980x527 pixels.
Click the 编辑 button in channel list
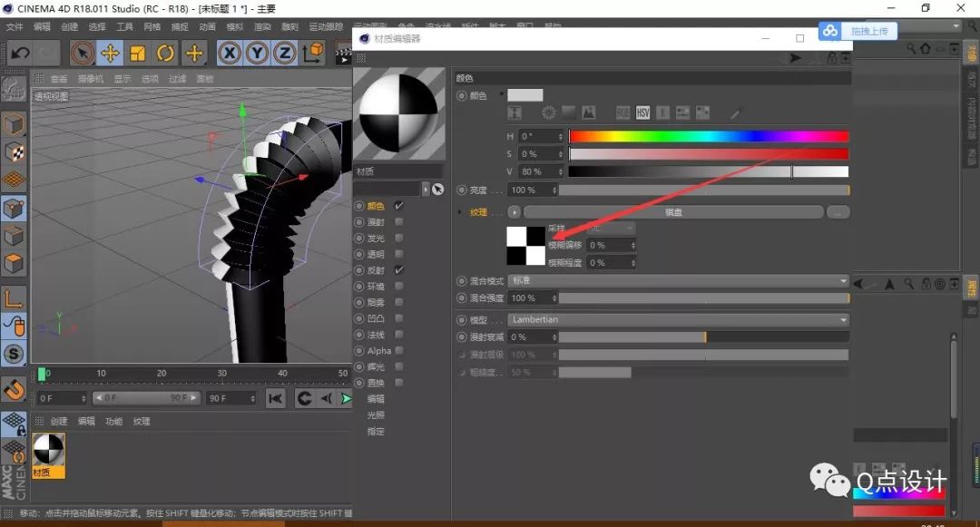[x=376, y=397]
